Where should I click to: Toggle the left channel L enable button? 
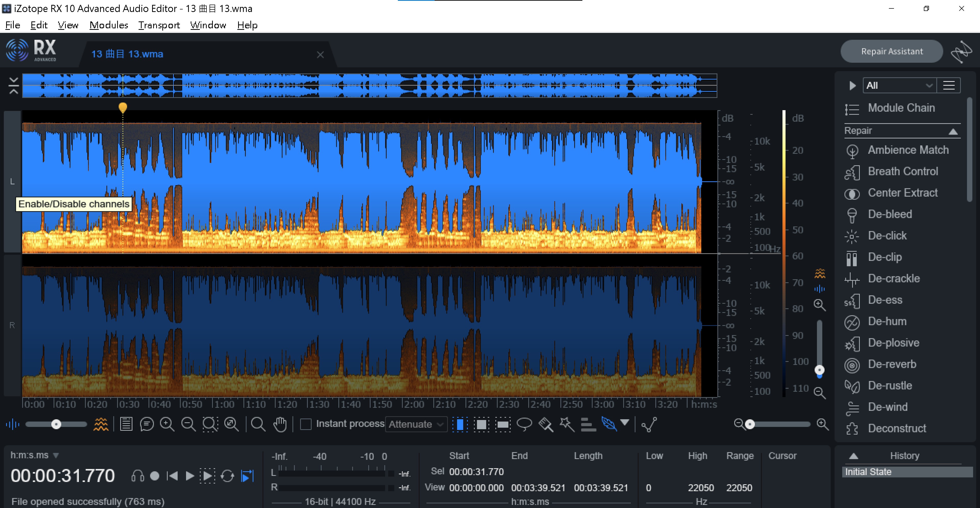[x=12, y=182]
